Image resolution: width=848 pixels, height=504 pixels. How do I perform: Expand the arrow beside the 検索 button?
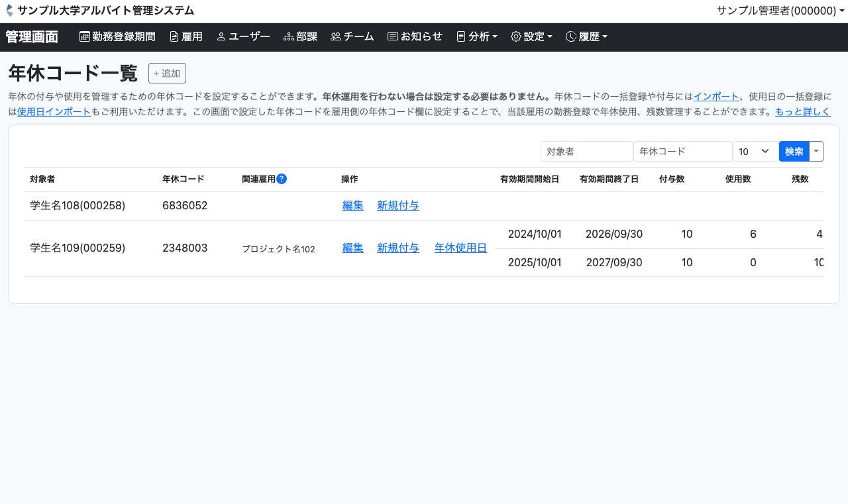pyautogui.click(x=816, y=152)
